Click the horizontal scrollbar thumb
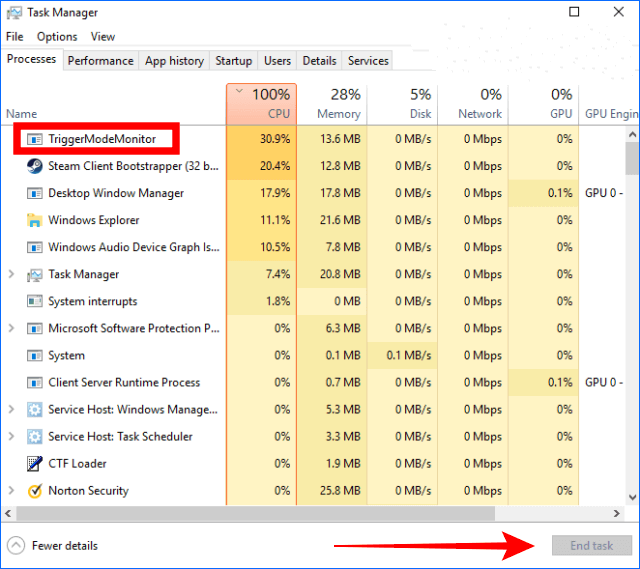This screenshot has height=569, width=640. (256, 513)
